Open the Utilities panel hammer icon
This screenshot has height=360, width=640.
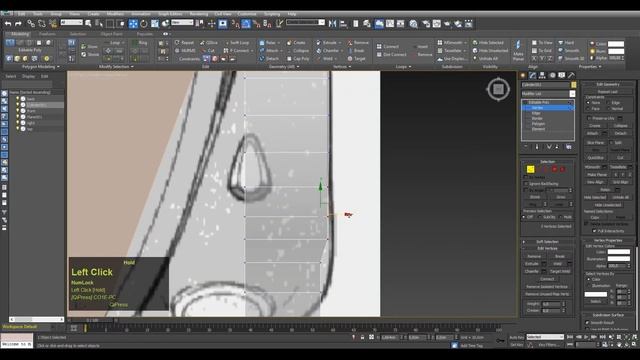coord(571,75)
